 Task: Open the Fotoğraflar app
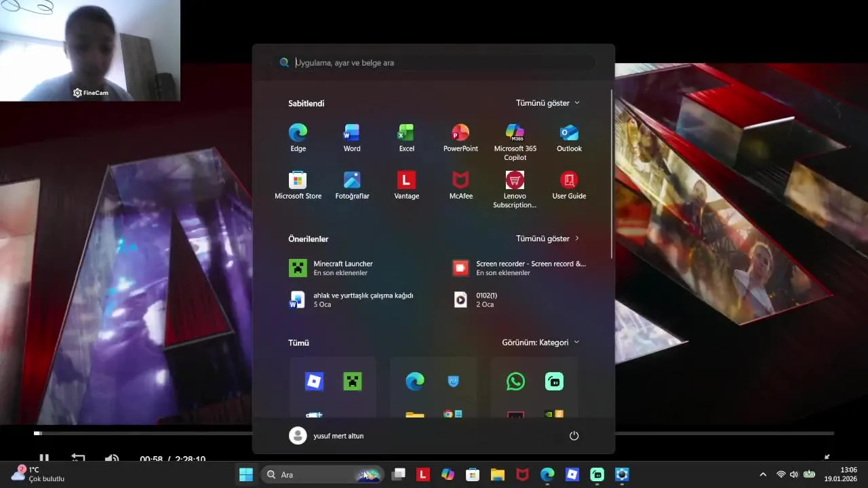pos(352,185)
